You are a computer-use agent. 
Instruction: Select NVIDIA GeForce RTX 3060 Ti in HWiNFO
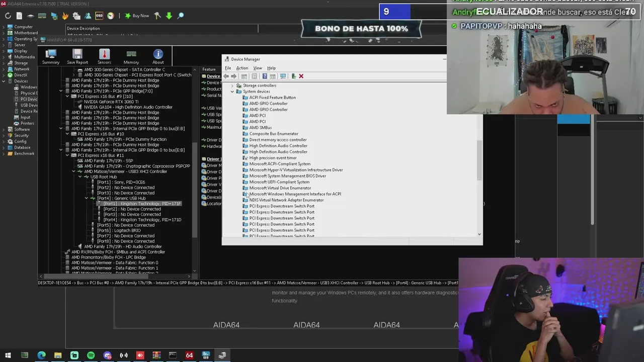tap(111, 102)
